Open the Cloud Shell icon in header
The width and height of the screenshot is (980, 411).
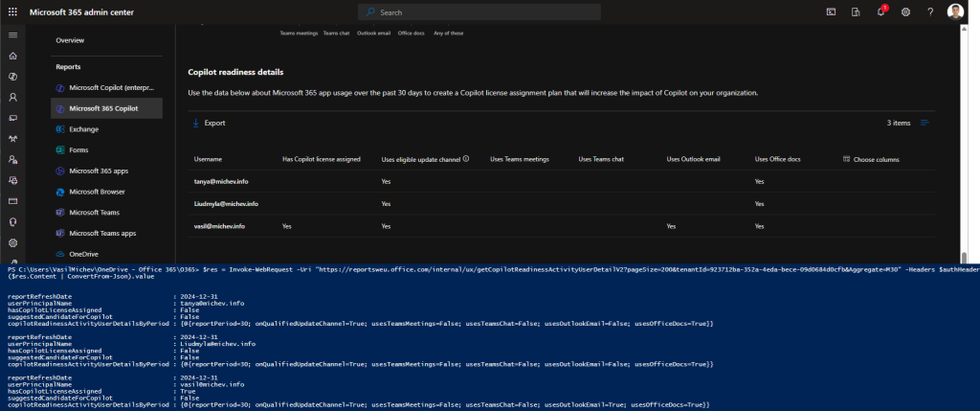[x=831, y=11]
